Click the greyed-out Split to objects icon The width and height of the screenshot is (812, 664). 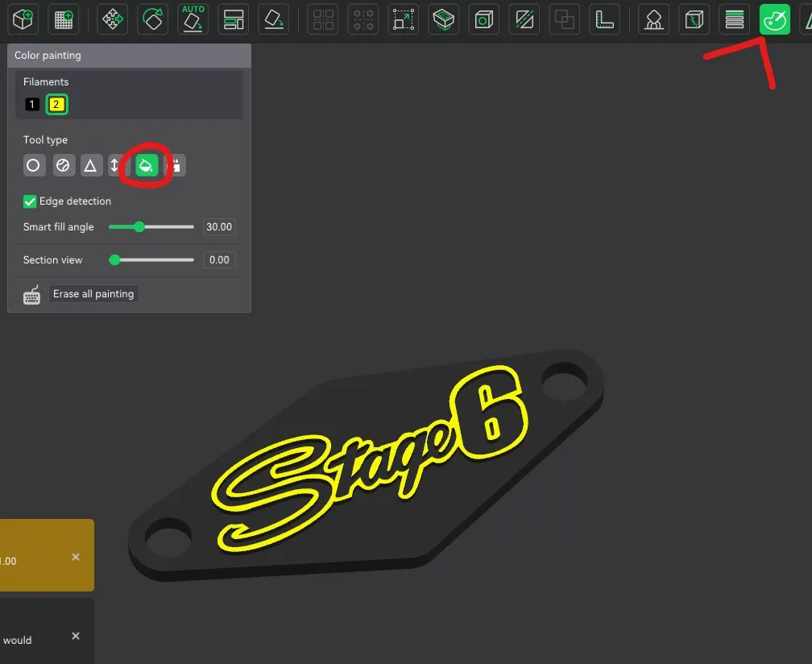[322, 19]
